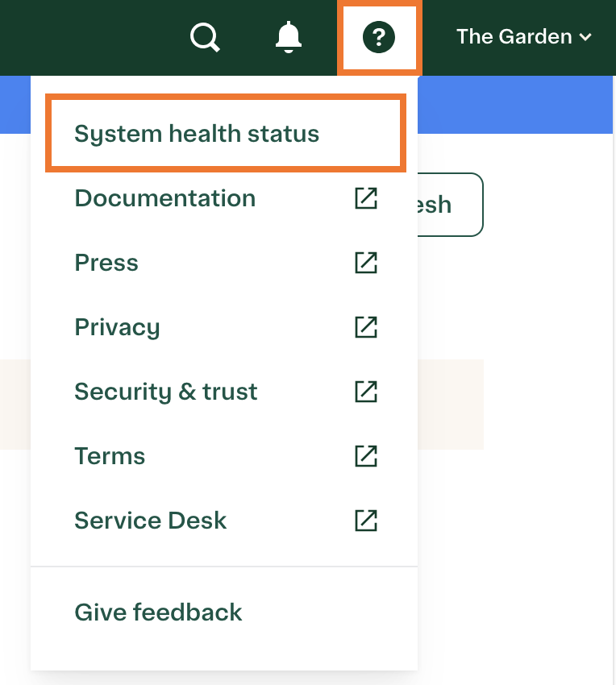This screenshot has width=616, height=685.
Task: Open the search icon in the top bar
Action: pos(205,37)
